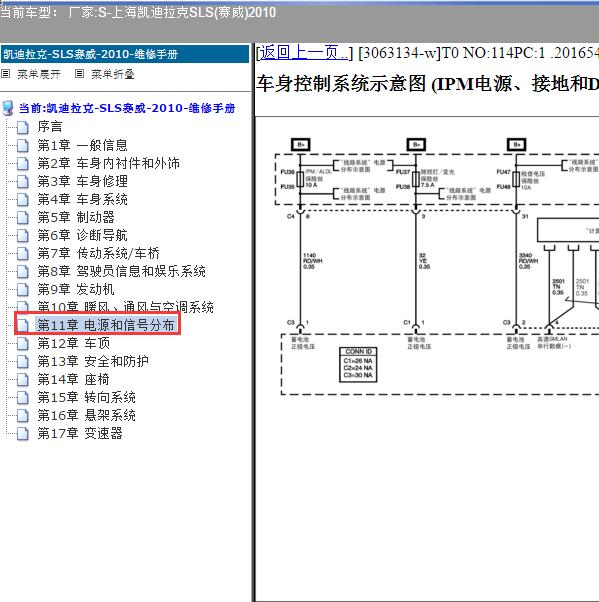Viewport: 599px width, 602px height.
Task: Click the page icon beside 第11章 电源和信号分布
Action: click(23, 325)
